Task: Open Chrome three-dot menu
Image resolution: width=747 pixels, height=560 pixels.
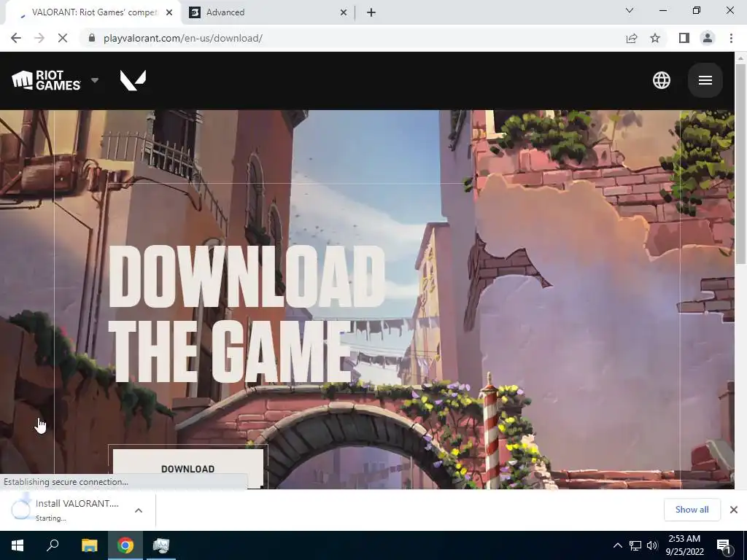Action: [731, 38]
